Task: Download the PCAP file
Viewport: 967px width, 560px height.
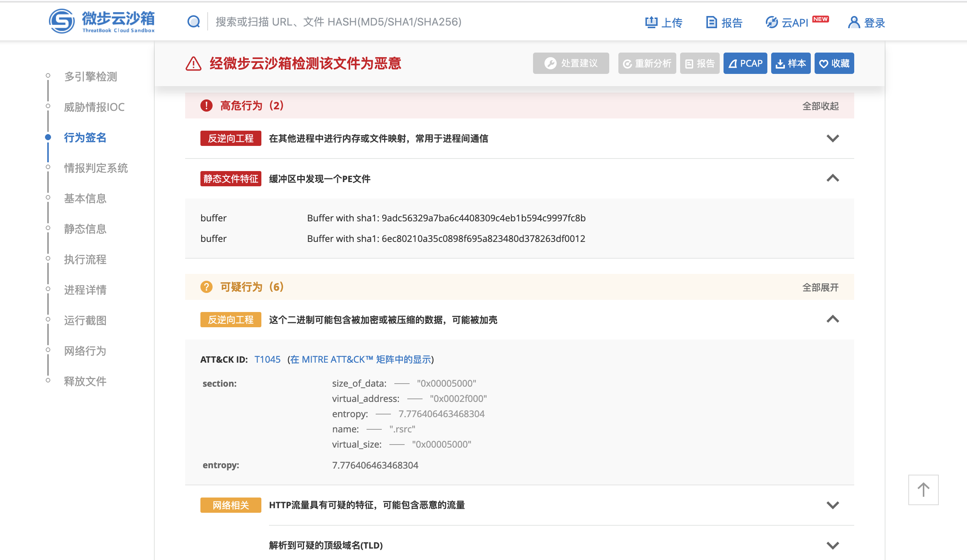Action: tap(745, 63)
